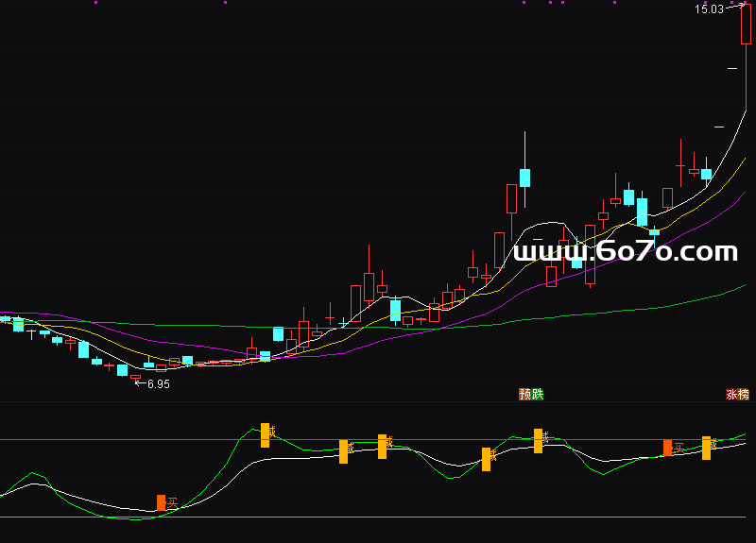Click the rightmost orange 买 buy signal
This screenshot has width=756, height=543.
[668, 448]
